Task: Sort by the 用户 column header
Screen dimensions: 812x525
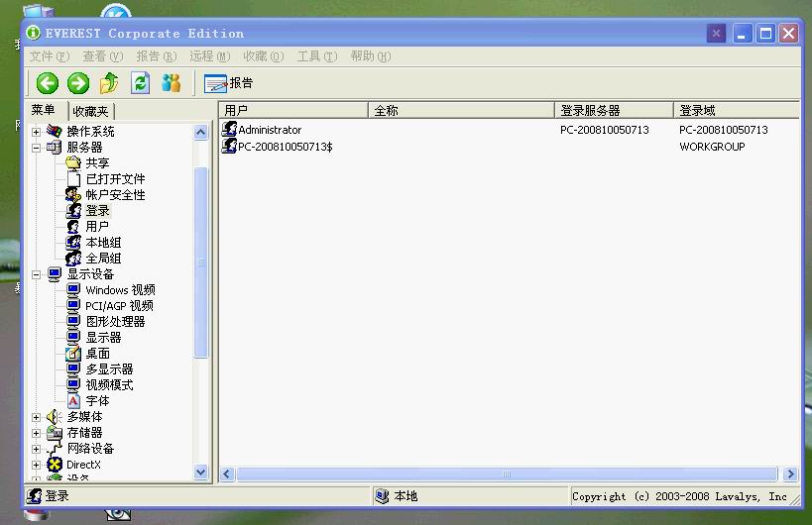Action: click(293, 111)
